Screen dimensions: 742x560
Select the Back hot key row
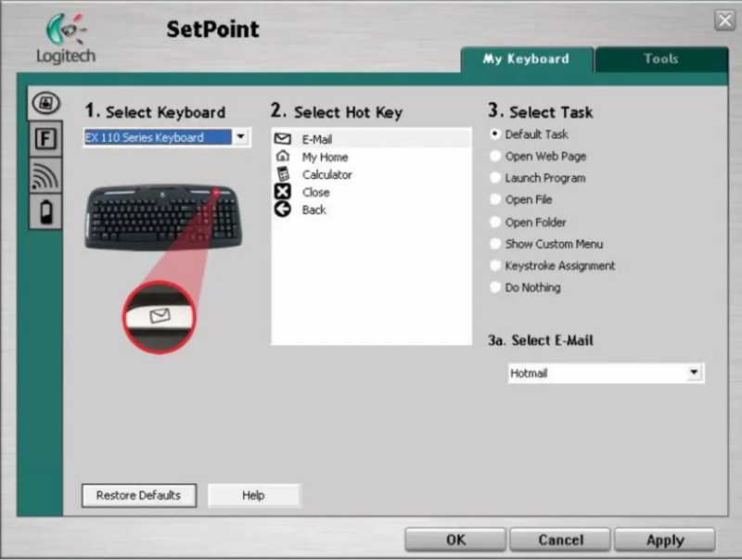[372, 210]
